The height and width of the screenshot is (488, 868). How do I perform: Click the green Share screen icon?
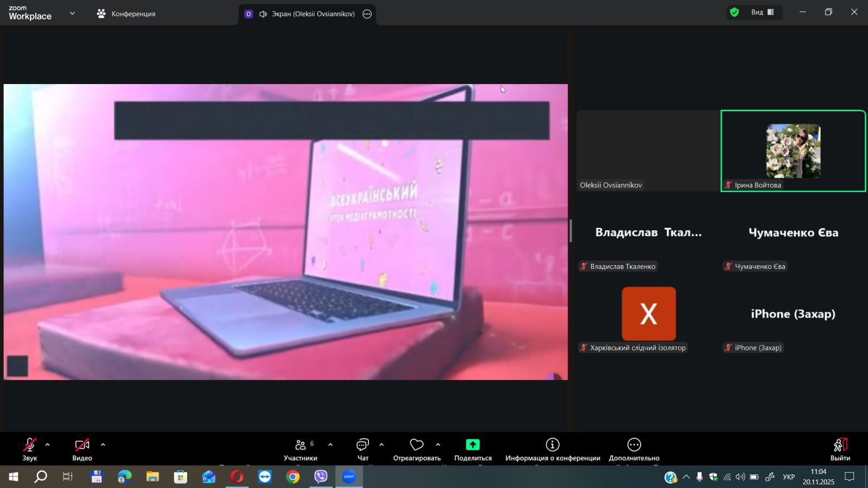(473, 445)
